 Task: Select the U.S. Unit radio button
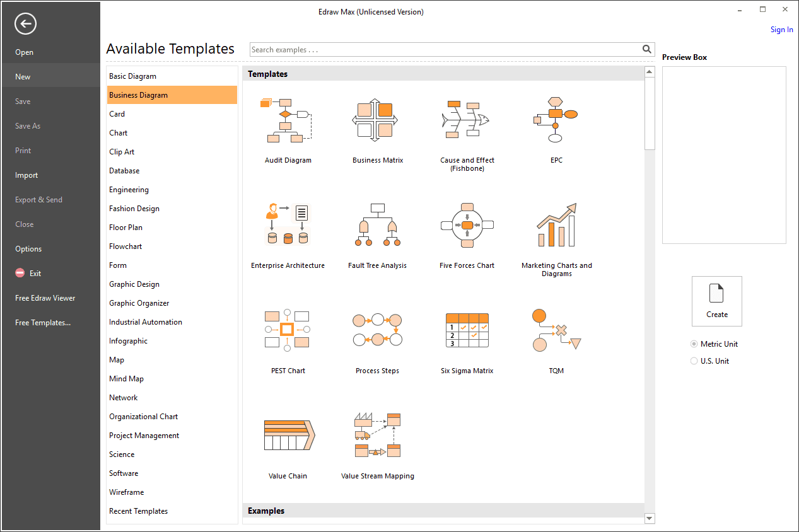point(694,361)
